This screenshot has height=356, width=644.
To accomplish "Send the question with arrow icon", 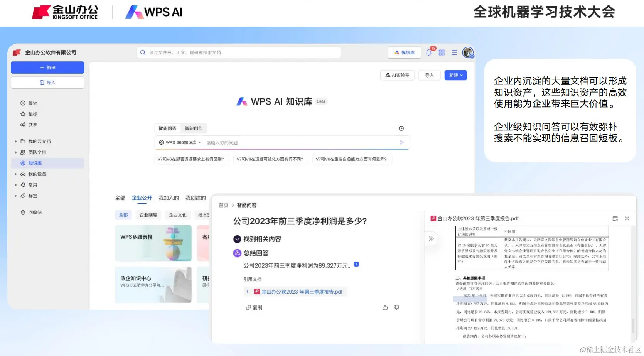I will (x=401, y=142).
